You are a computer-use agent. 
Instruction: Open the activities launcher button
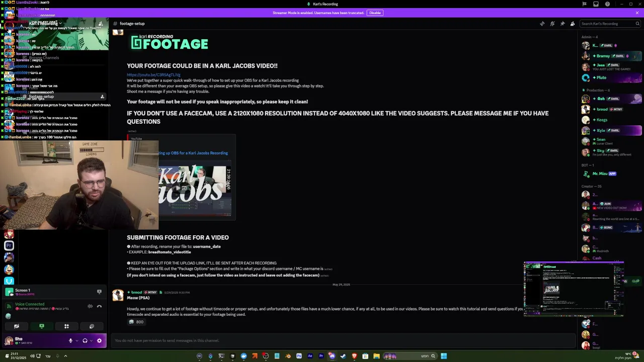point(66,326)
